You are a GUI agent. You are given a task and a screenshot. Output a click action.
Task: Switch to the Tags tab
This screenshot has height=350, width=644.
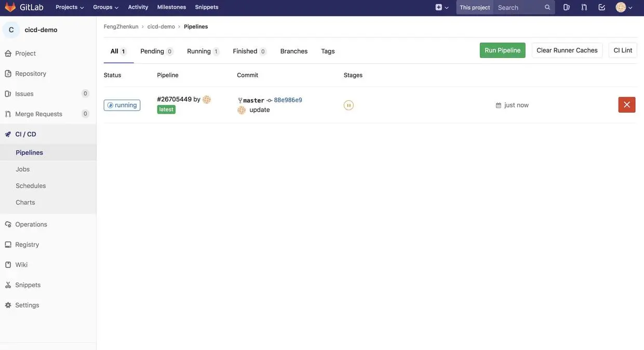coord(328,51)
